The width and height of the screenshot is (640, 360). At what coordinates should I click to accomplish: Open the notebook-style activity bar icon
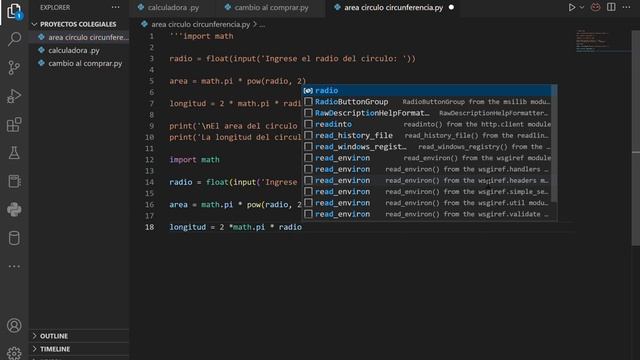[x=14, y=181]
